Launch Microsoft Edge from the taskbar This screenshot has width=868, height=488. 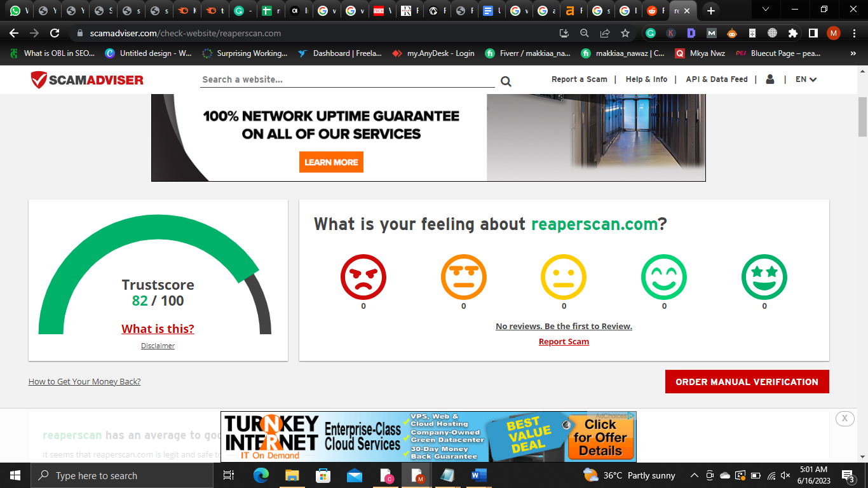(261, 475)
